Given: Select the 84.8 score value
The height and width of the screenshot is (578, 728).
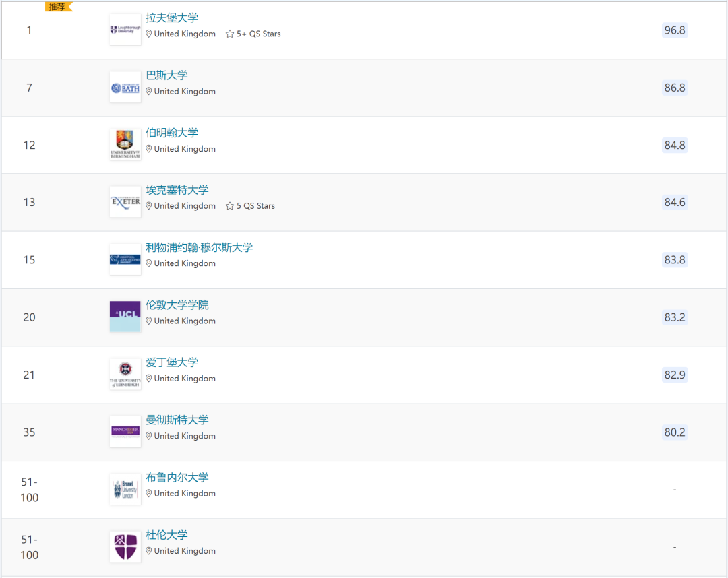Looking at the screenshot, I should pos(675,146).
